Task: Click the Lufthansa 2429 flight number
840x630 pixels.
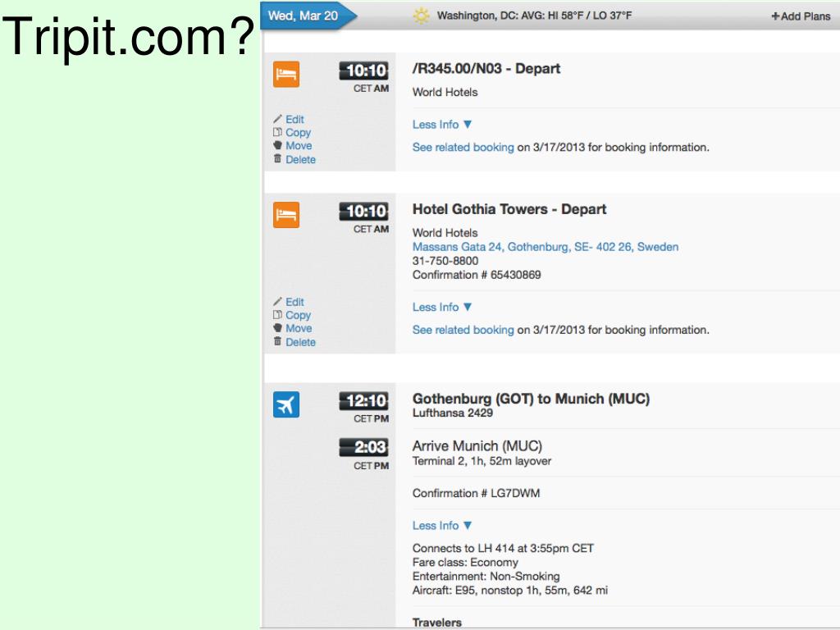Action: [452, 413]
